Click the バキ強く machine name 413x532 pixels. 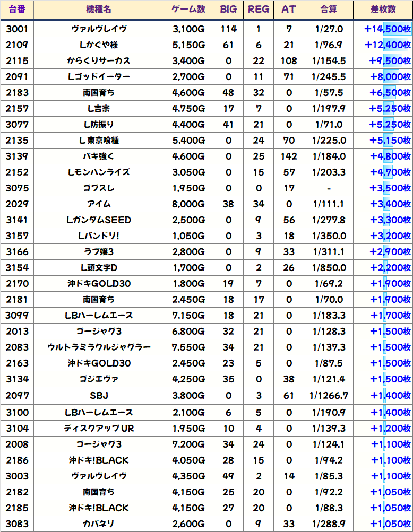tap(99, 156)
